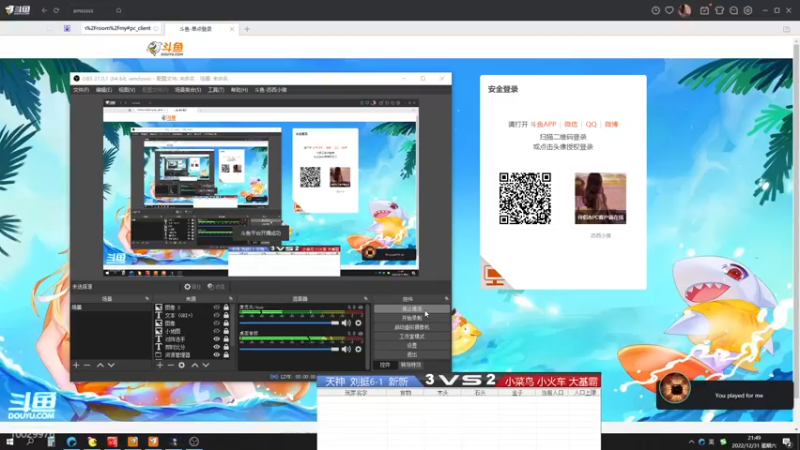This screenshot has width=800, height=450.
Task: Remove the scene with the minus icon
Action: 87,365
